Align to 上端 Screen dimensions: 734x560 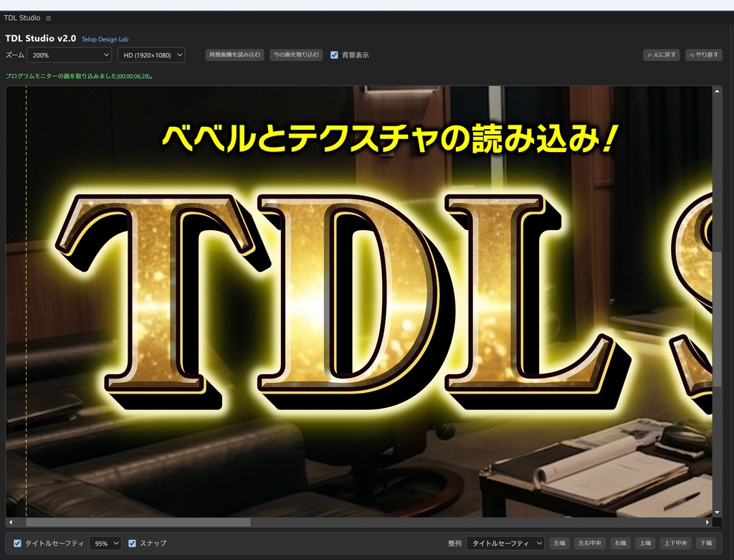(x=645, y=543)
